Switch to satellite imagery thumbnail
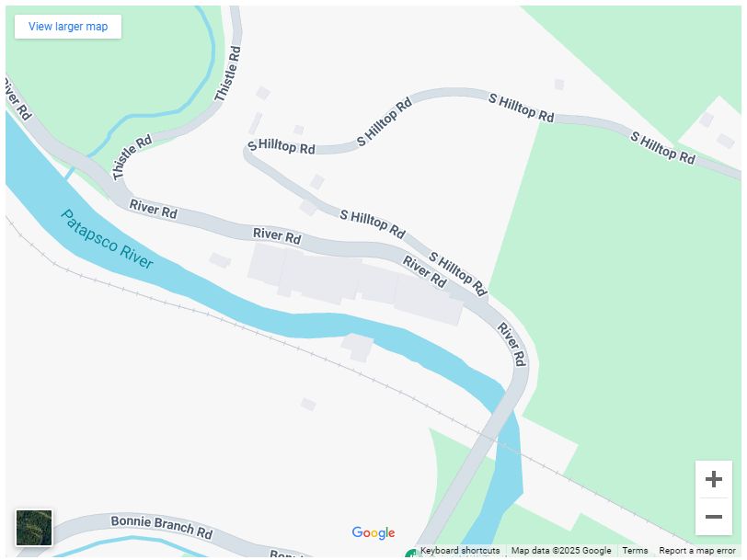 [x=34, y=528]
